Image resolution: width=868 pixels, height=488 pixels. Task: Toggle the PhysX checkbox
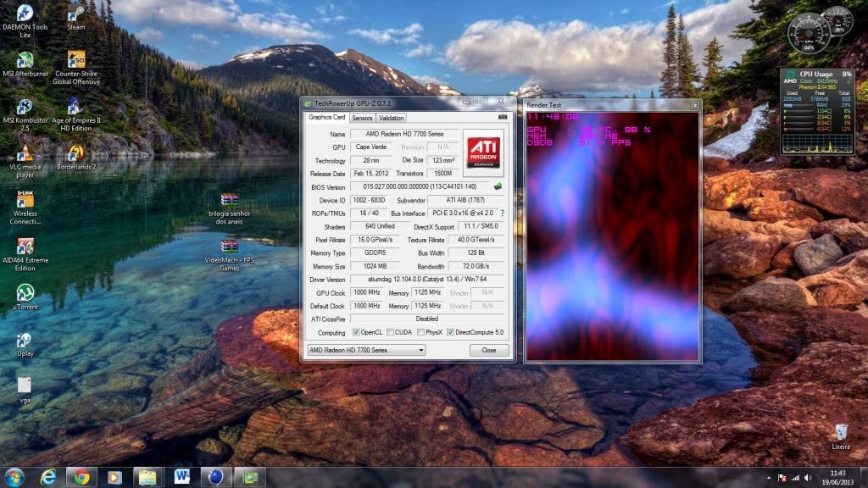420,332
